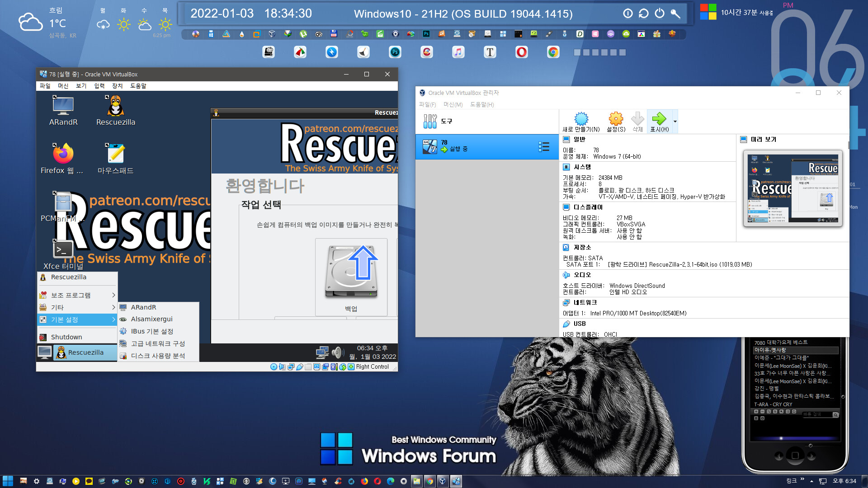Open VM Settings (설정) gear icon
The height and width of the screenshot is (488, 868).
pos(616,121)
